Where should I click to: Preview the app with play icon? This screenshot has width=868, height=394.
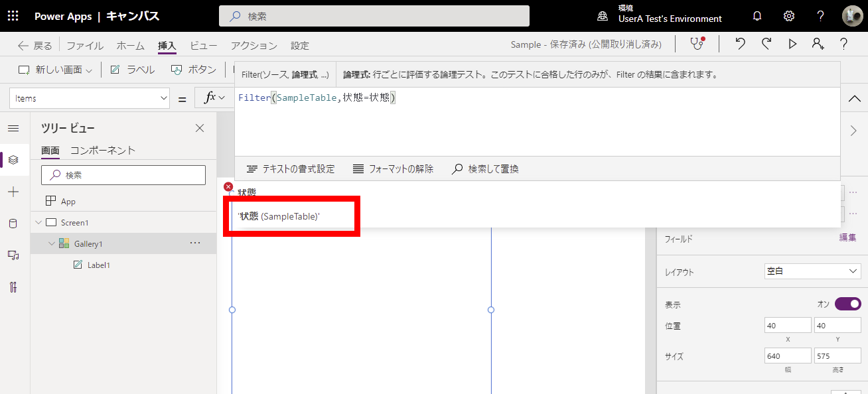pos(792,44)
